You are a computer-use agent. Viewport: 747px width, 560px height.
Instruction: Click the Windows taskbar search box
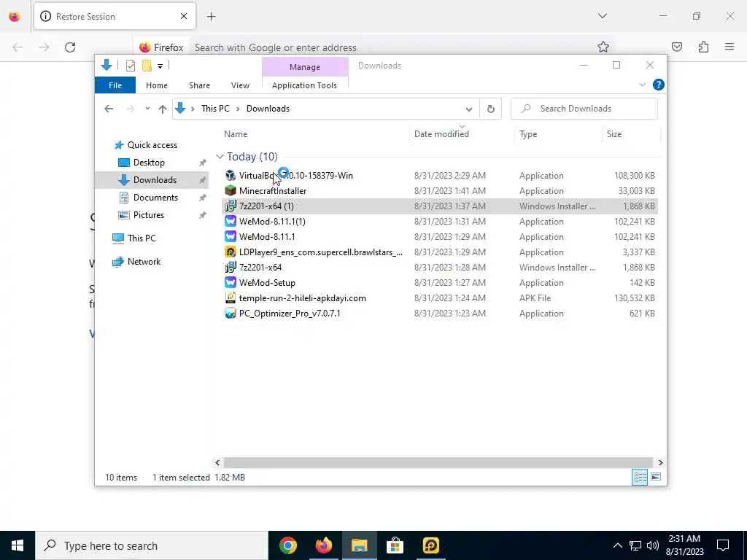coord(152,545)
